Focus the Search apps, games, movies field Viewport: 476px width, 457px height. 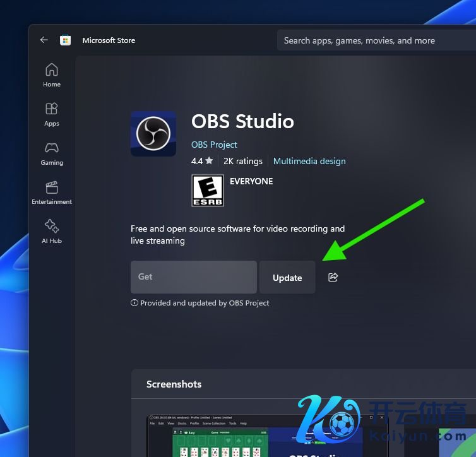click(x=372, y=40)
